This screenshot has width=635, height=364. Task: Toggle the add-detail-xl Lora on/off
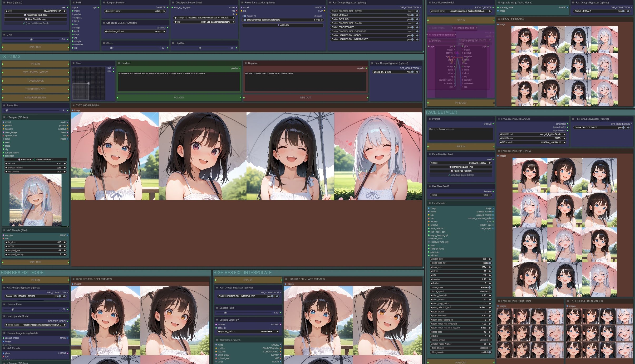pyautogui.click(x=245, y=20)
